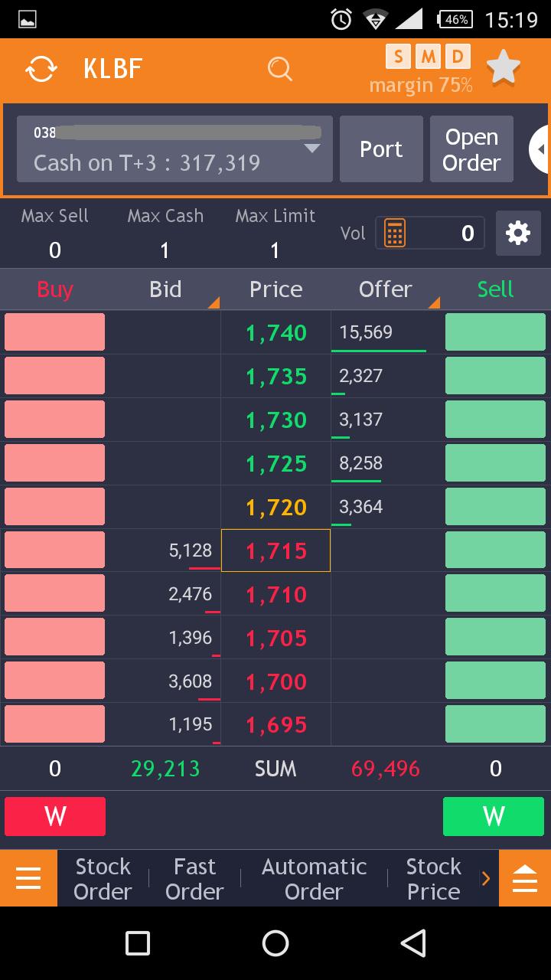Image resolution: width=551 pixels, height=980 pixels.
Task: Enter volume in the Vol field
Action: [444, 234]
